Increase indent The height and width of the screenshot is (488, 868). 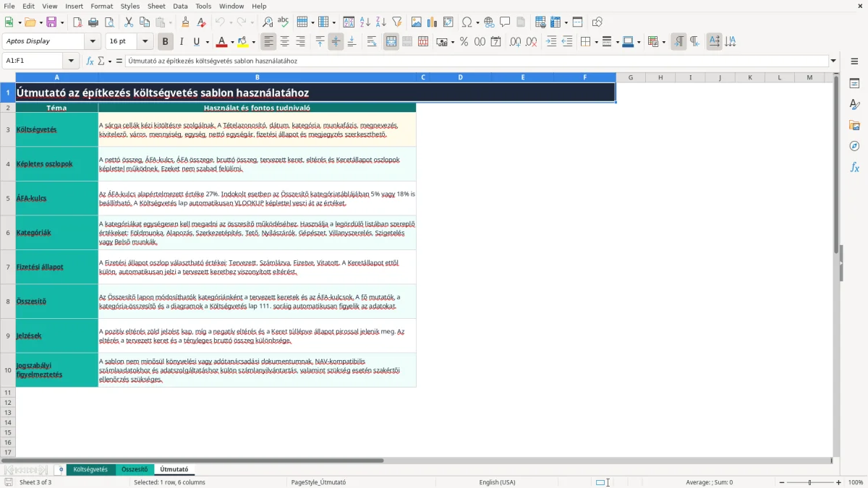[551, 42]
